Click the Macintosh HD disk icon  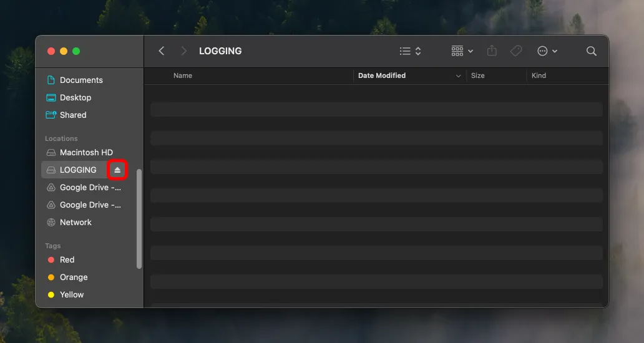51,153
